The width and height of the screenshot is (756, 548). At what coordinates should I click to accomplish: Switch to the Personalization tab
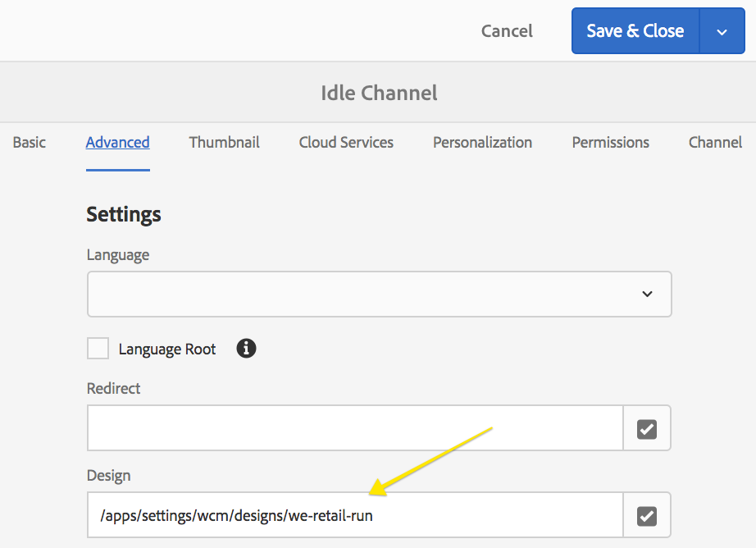point(483,142)
